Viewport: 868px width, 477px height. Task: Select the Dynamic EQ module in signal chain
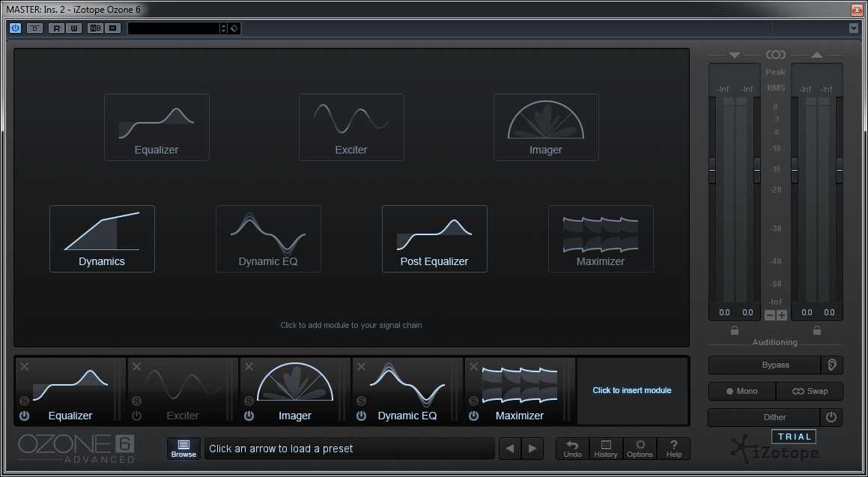pyautogui.click(x=407, y=391)
